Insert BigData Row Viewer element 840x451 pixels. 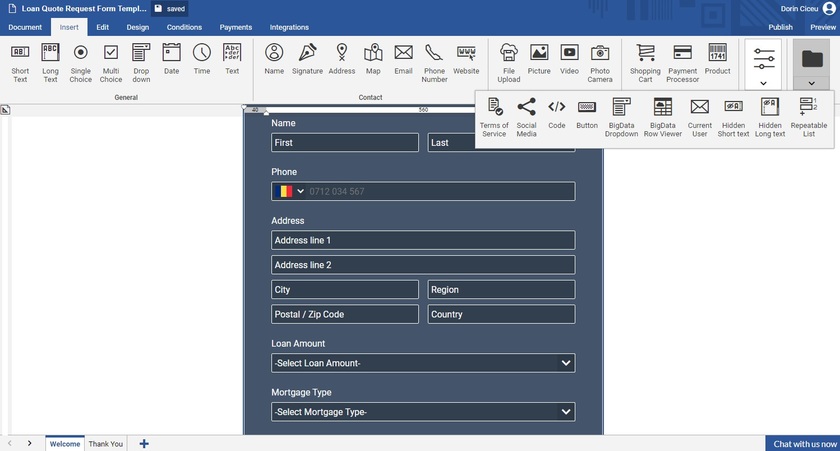coord(662,116)
